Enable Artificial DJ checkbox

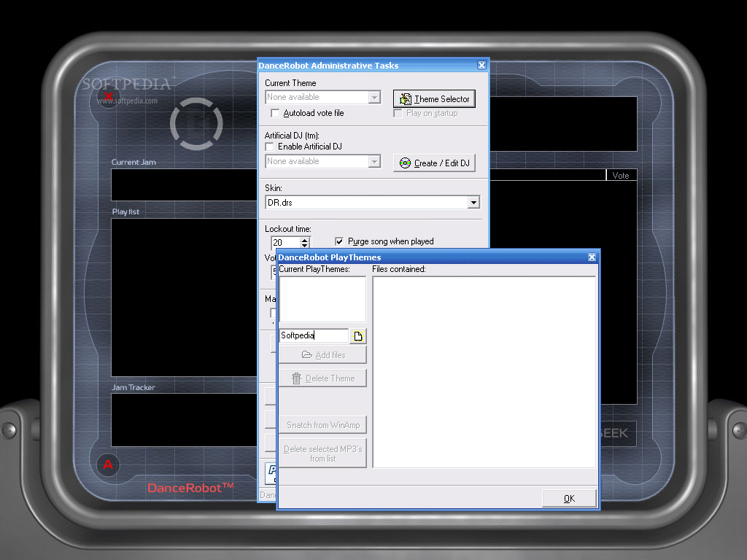click(270, 147)
